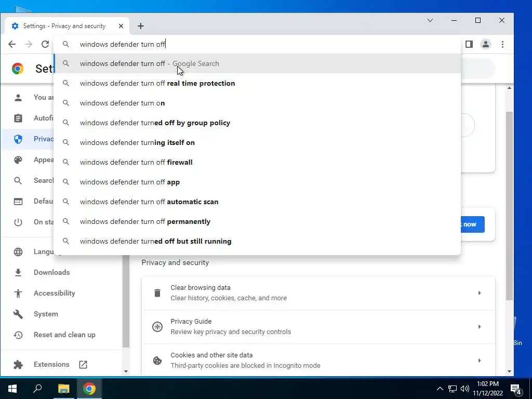
Task: Open a new tab with the plus icon
Action: [141, 26]
